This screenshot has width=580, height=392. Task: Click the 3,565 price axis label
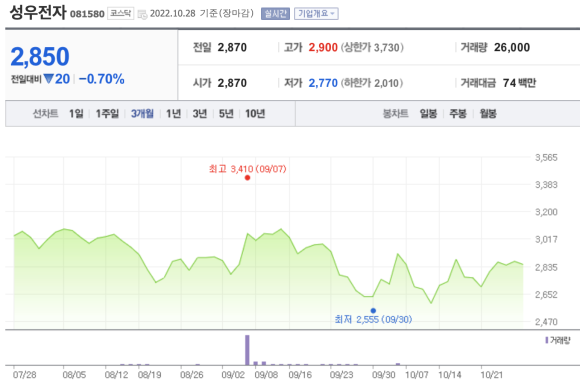pos(546,158)
